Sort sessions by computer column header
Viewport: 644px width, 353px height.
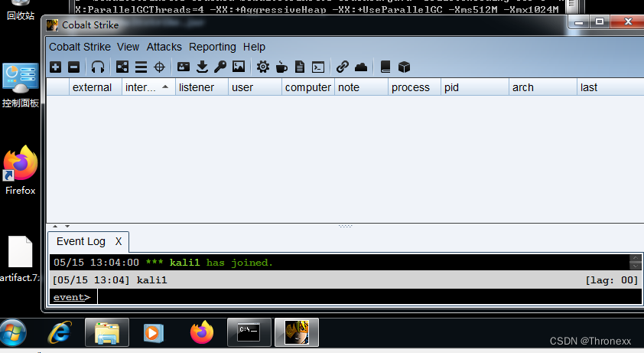308,87
